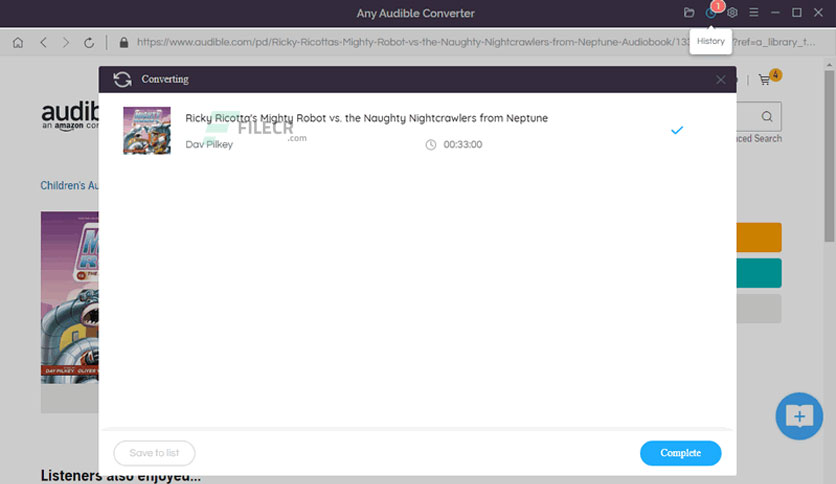This screenshot has height=484, width=836.
Task: Navigate back with the left arrow
Action: pyautogui.click(x=43, y=42)
